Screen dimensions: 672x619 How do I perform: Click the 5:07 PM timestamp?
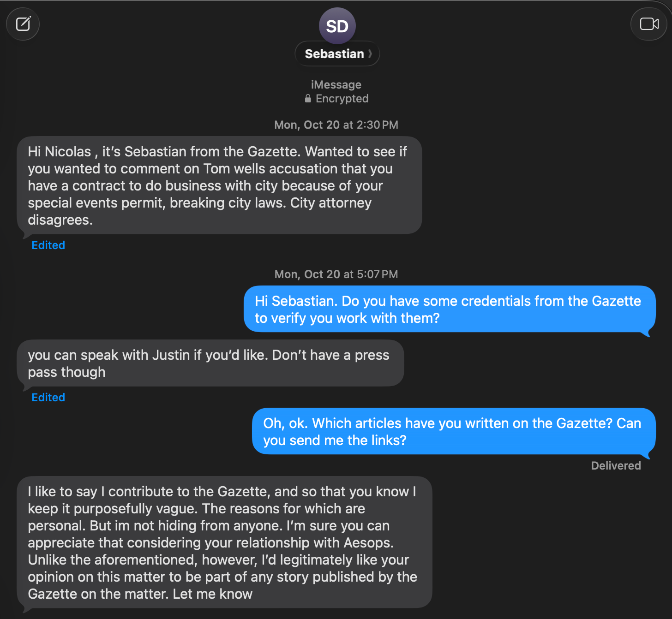(x=377, y=274)
